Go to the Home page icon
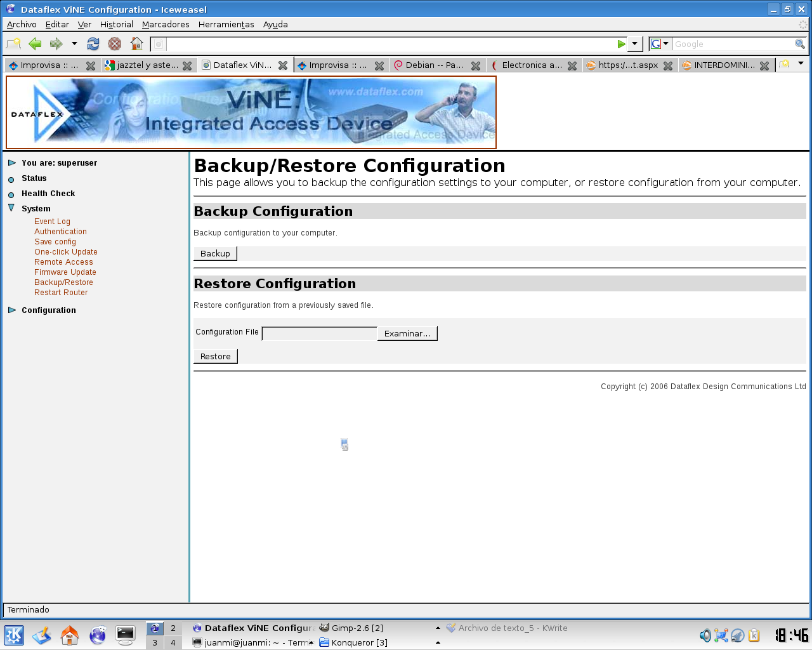This screenshot has width=812, height=650. (136, 44)
